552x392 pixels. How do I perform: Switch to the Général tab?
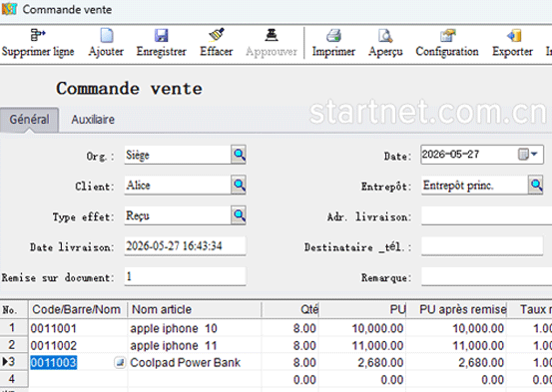click(29, 120)
